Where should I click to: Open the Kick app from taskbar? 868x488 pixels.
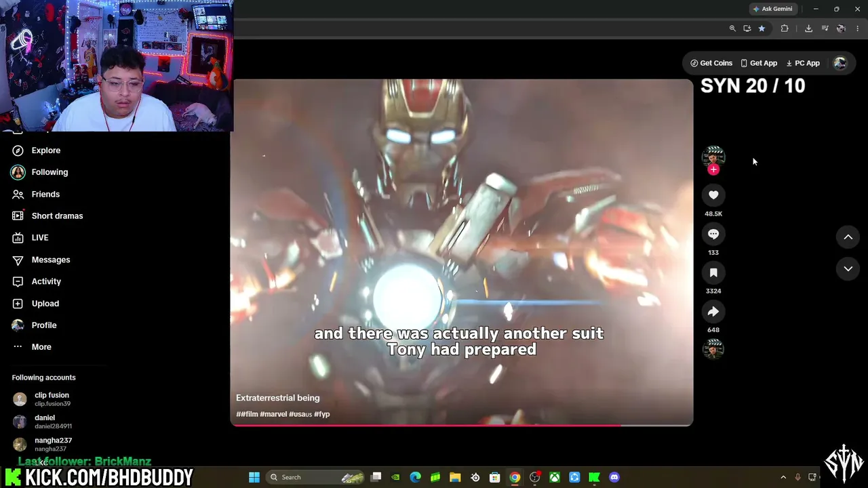pyautogui.click(x=594, y=477)
